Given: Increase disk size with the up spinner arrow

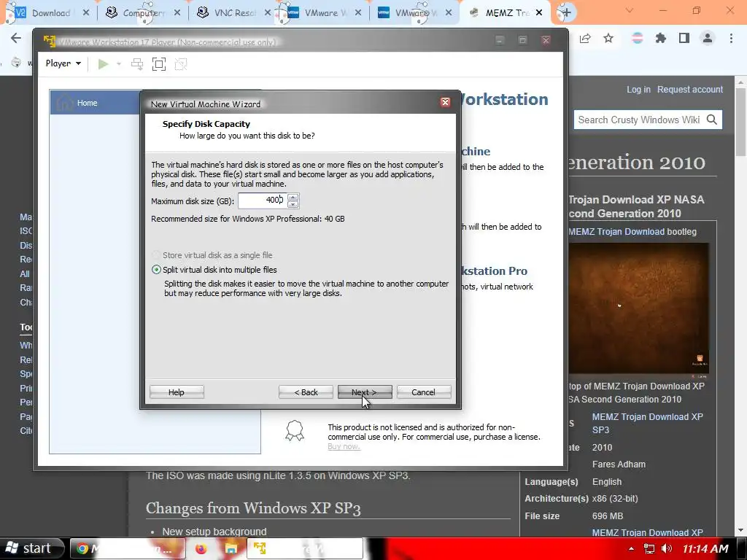Looking at the screenshot, I should [293, 197].
